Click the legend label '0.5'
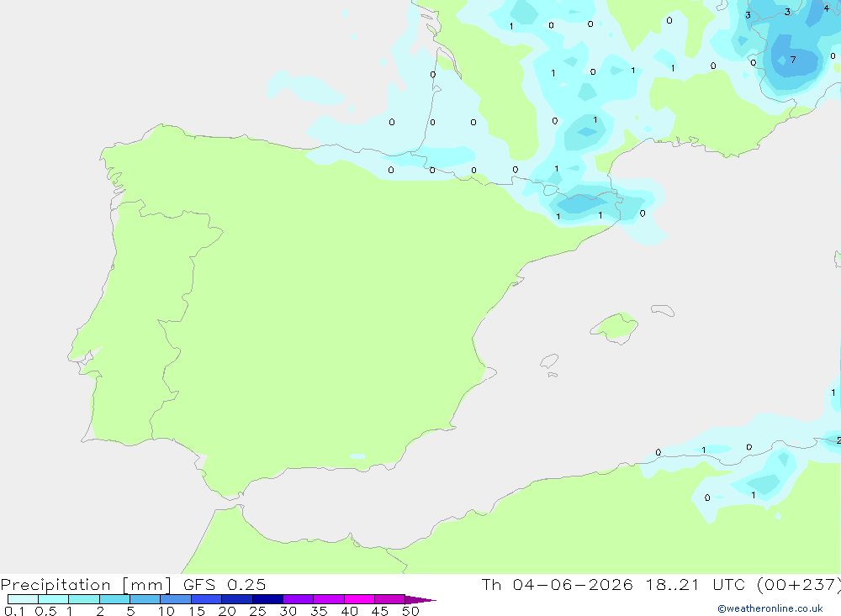The width and height of the screenshot is (841, 616). coord(45,611)
